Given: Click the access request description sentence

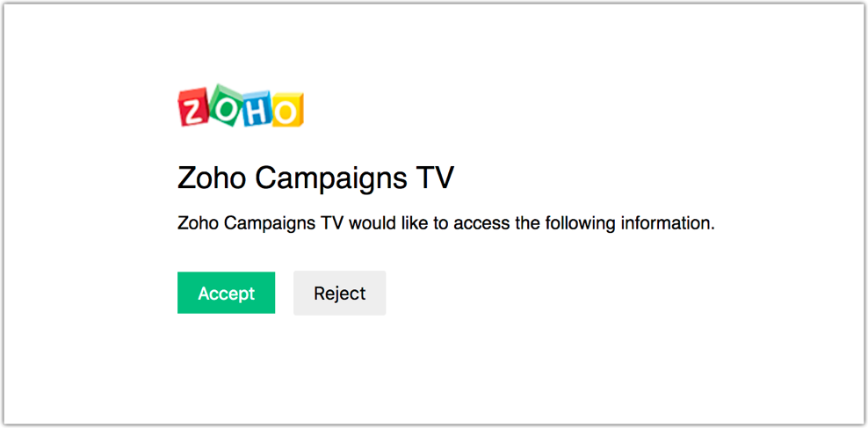Looking at the screenshot, I should [446, 224].
